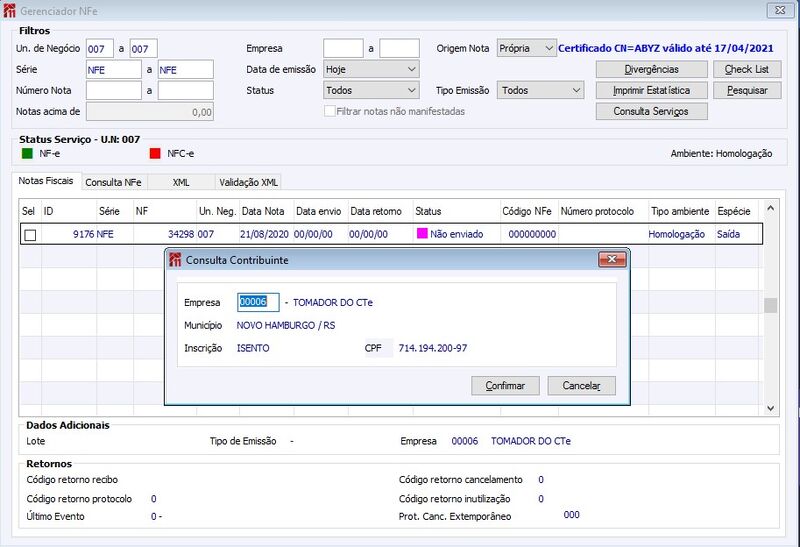800x547 pixels.
Task: Click the table scrollbar up arrow
Action: 770,208
